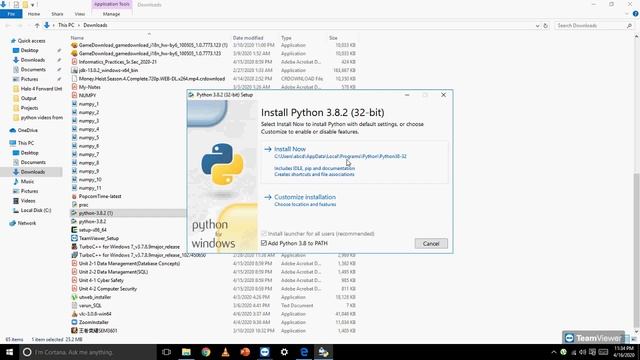The width and height of the screenshot is (640, 360).
Task: Click Install Now option in Python setup
Action: (290, 149)
